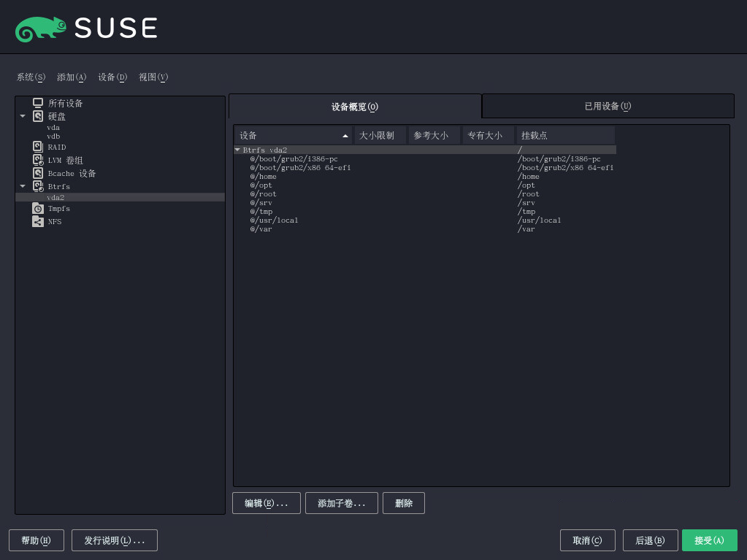Click the Delete button
Viewport: 747px width, 560px height.
[403, 503]
